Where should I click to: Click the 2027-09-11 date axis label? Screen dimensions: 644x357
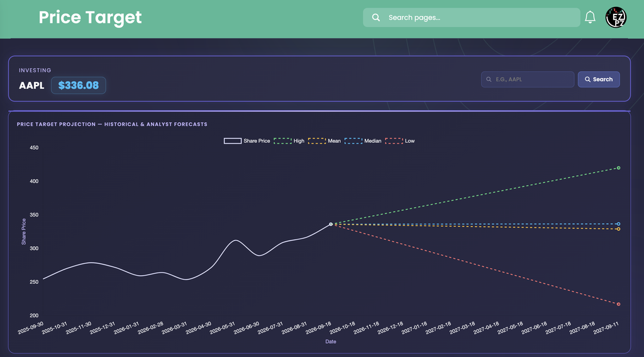(x=607, y=328)
